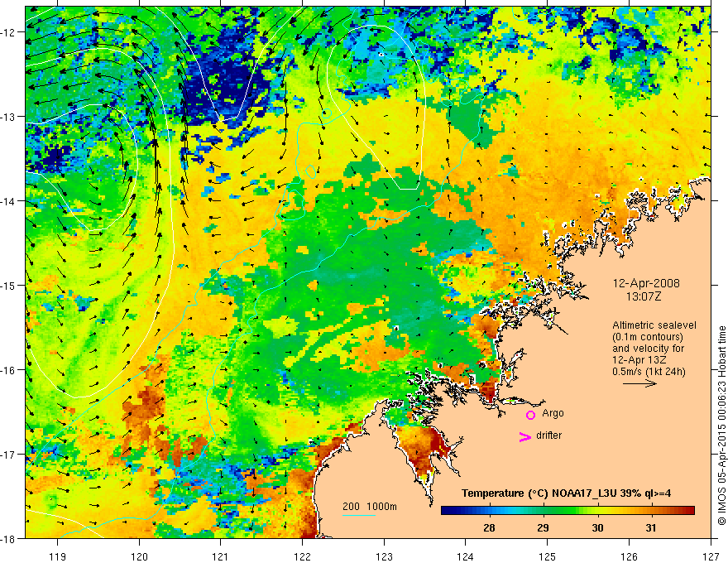
Task: Click longitude axis label 119
Action: [x=58, y=556]
